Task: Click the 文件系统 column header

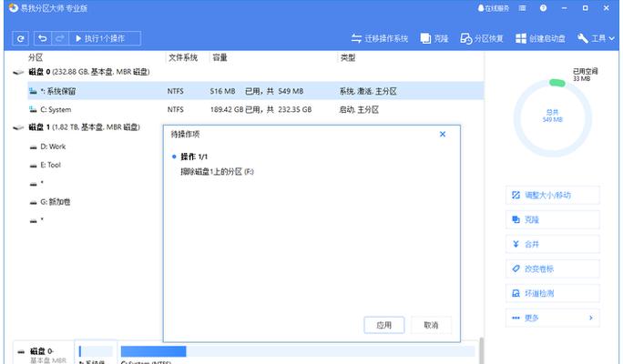Action: coord(183,57)
